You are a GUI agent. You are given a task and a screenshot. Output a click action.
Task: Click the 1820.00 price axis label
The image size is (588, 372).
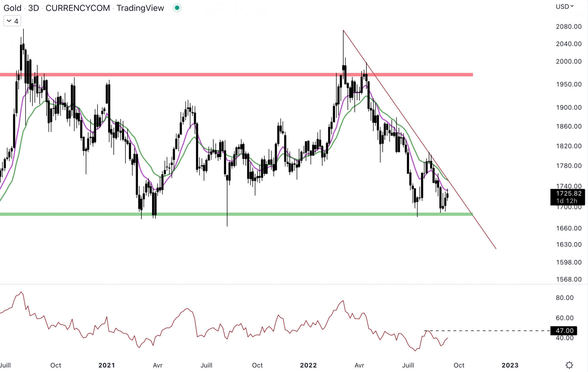click(x=569, y=146)
